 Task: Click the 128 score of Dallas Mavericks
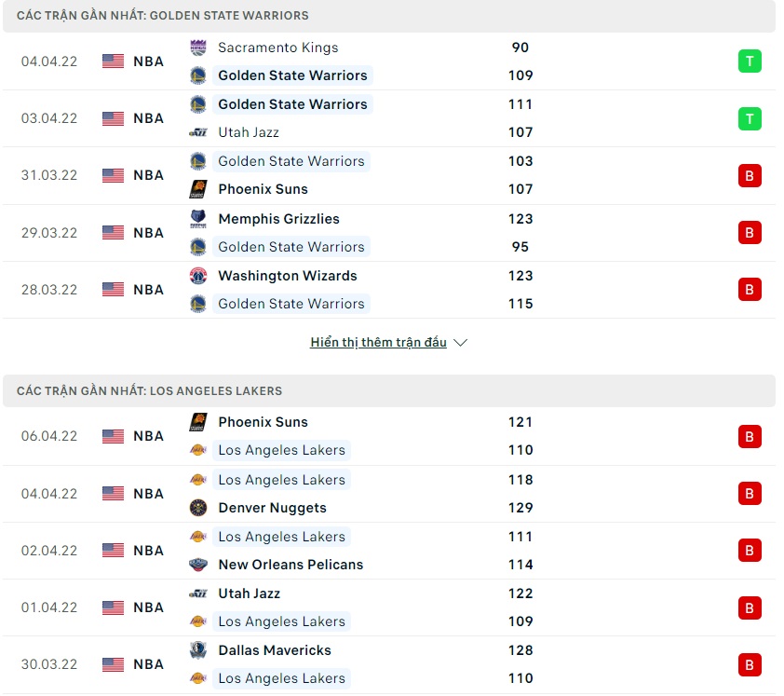(520, 650)
